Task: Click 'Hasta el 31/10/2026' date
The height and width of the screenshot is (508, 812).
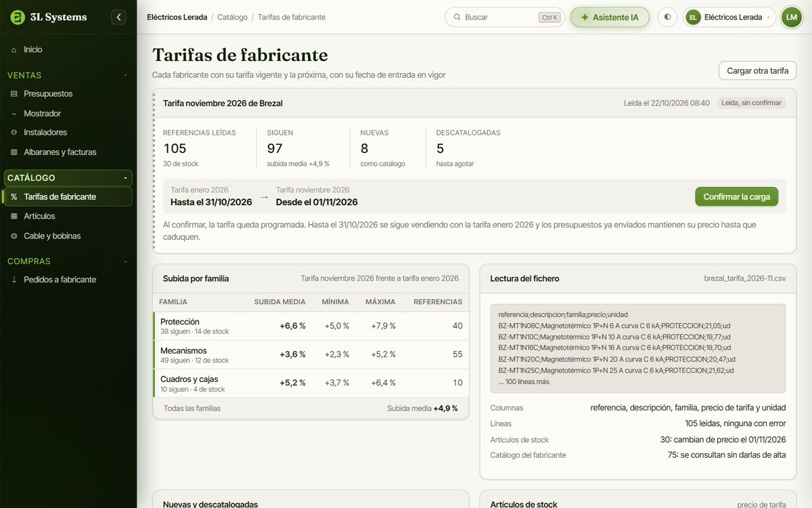Action: click(x=211, y=202)
